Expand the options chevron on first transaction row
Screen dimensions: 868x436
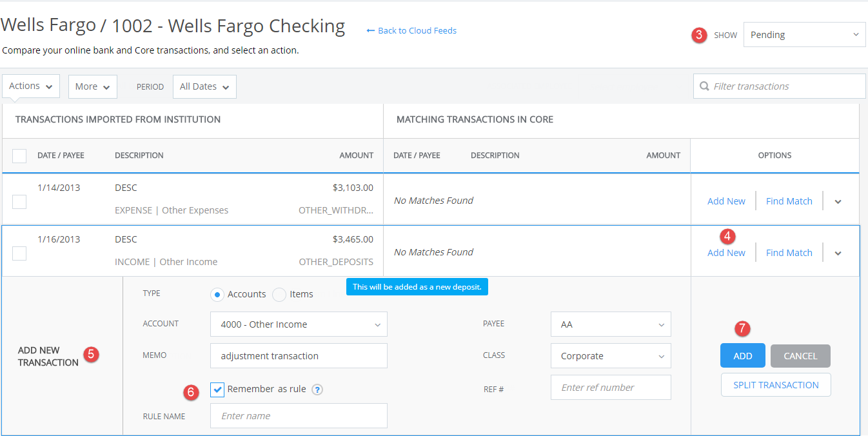(x=838, y=201)
